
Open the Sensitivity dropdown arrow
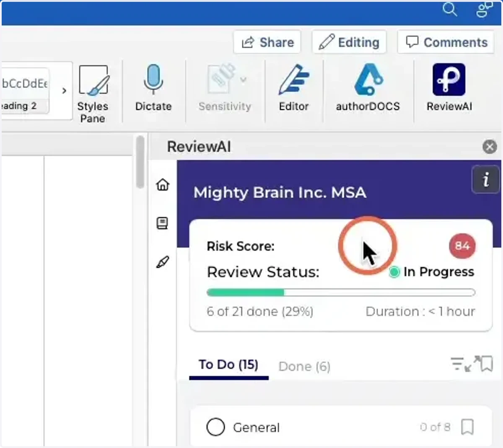click(244, 79)
